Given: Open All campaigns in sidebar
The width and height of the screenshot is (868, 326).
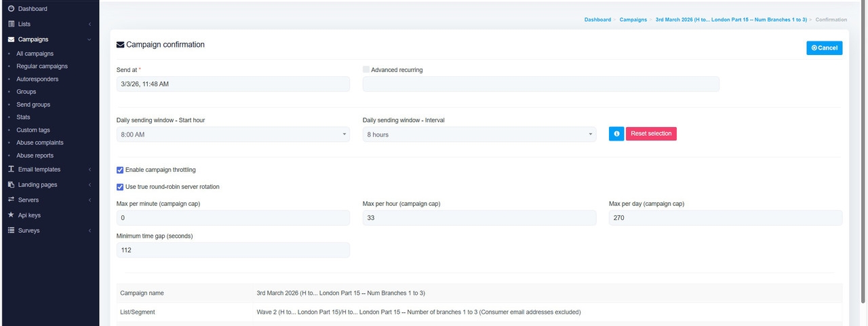Looking at the screenshot, I should click(x=35, y=53).
